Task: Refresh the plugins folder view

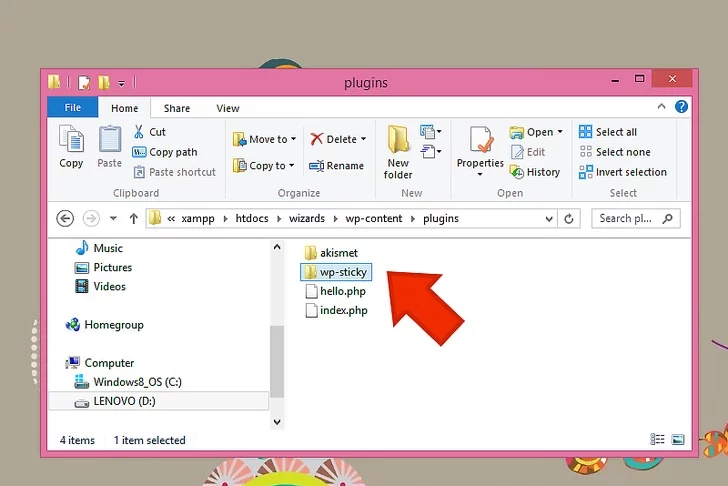Action: pyautogui.click(x=570, y=218)
